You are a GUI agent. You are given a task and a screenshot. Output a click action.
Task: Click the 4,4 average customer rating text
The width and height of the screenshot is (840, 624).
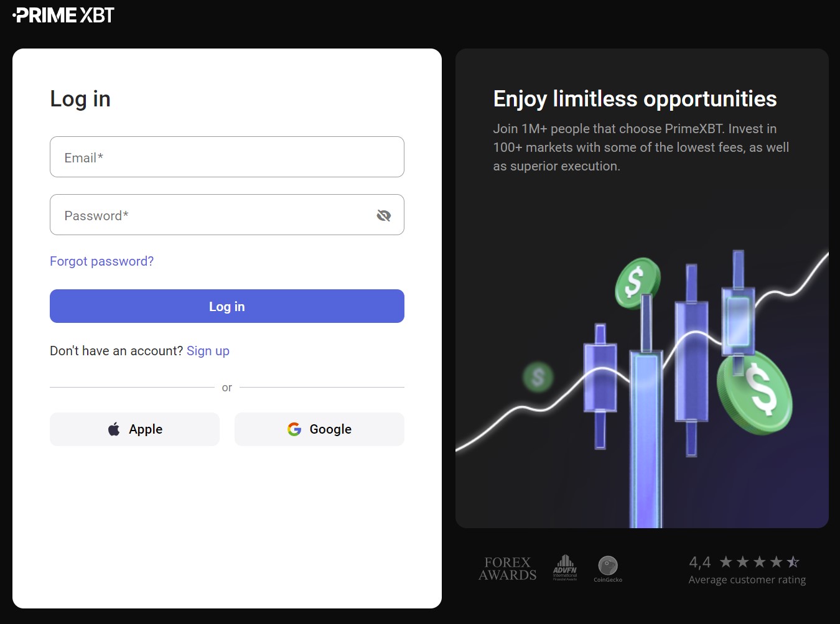pyautogui.click(x=699, y=562)
